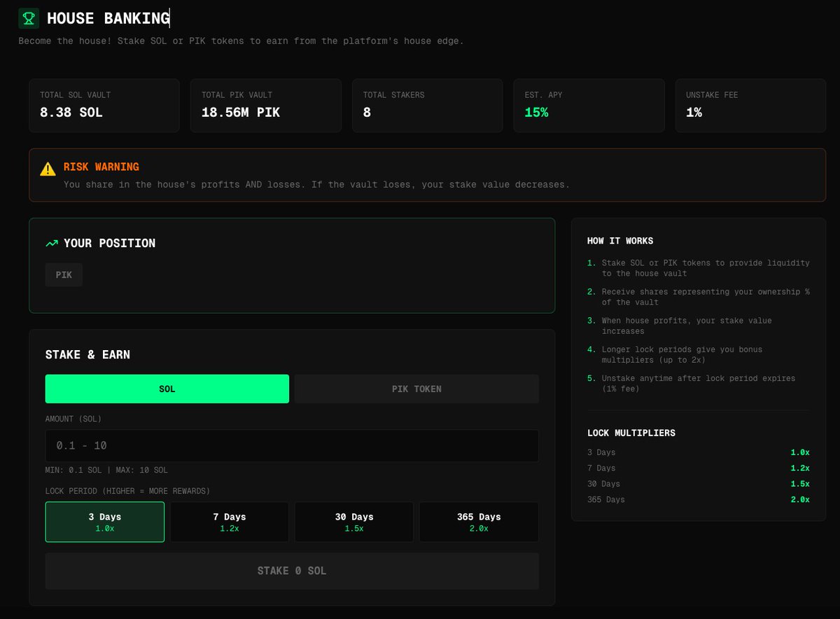Pick the 365 Days lock period

(479, 522)
